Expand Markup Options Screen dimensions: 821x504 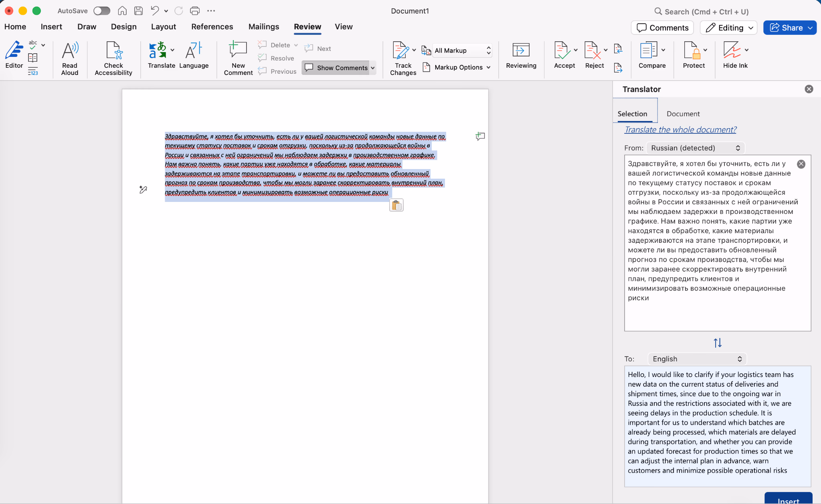click(457, 67)
